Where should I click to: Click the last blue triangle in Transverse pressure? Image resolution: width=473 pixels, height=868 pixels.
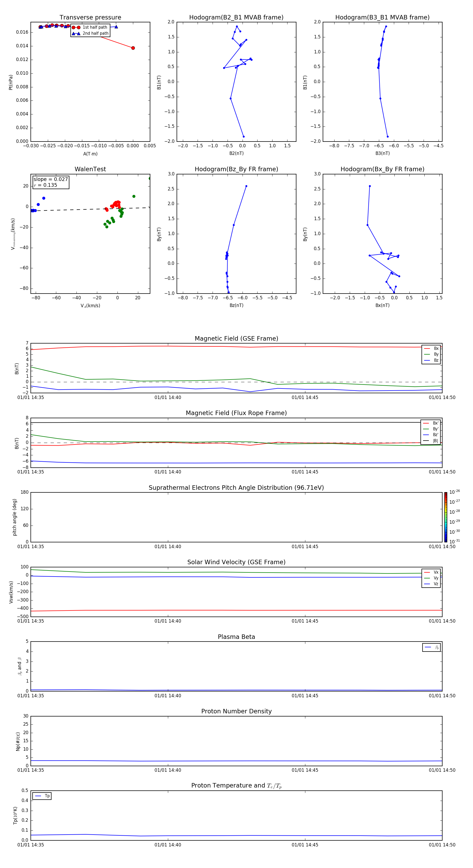click(x=116, y=27)
